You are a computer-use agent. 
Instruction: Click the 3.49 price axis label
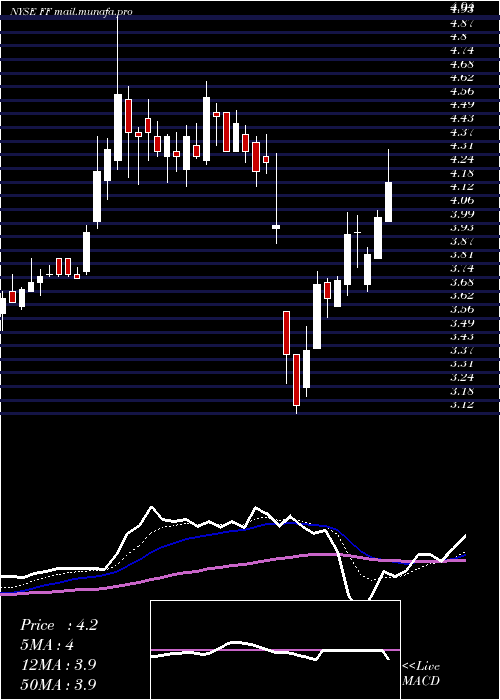(461, 323)
